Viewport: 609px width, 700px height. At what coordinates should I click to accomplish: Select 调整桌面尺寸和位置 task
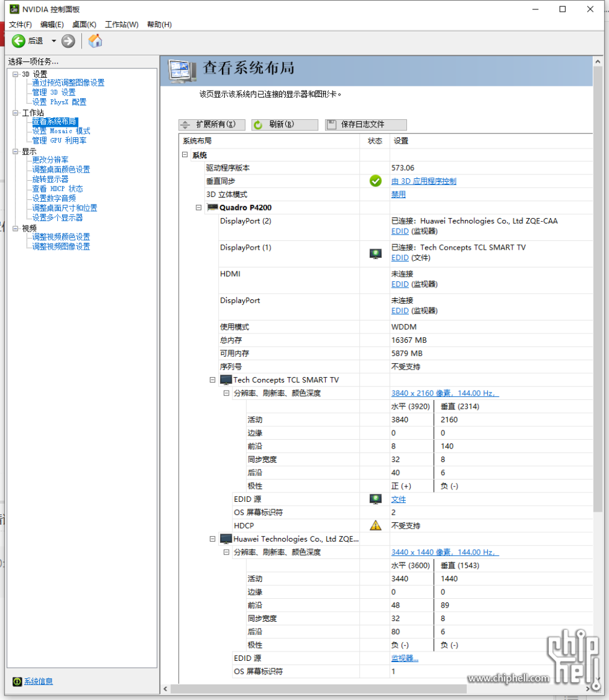click(x=65, y=208)
